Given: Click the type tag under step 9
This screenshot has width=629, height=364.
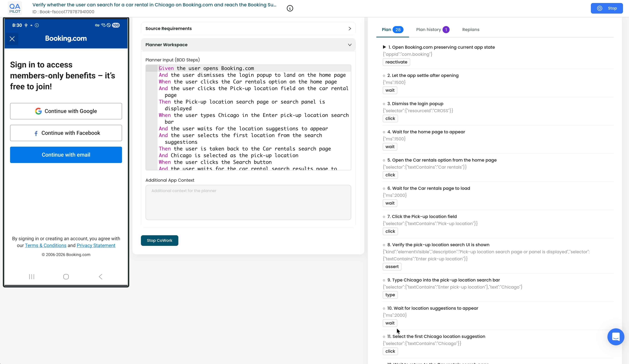Looking at the screenshot, I should pos(390,295).
